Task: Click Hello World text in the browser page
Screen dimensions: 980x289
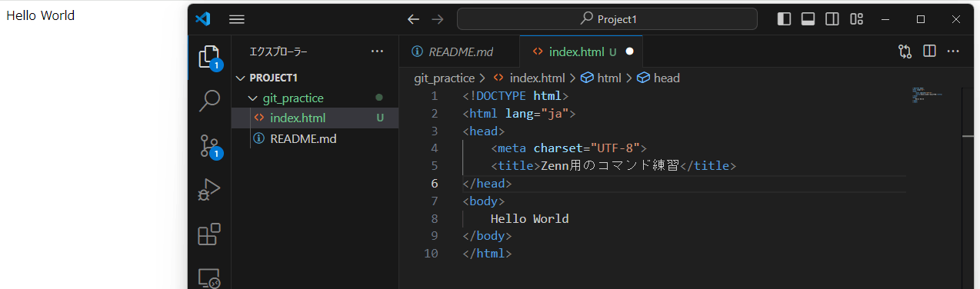Action: pyautogui.click(x=41, y=15)
